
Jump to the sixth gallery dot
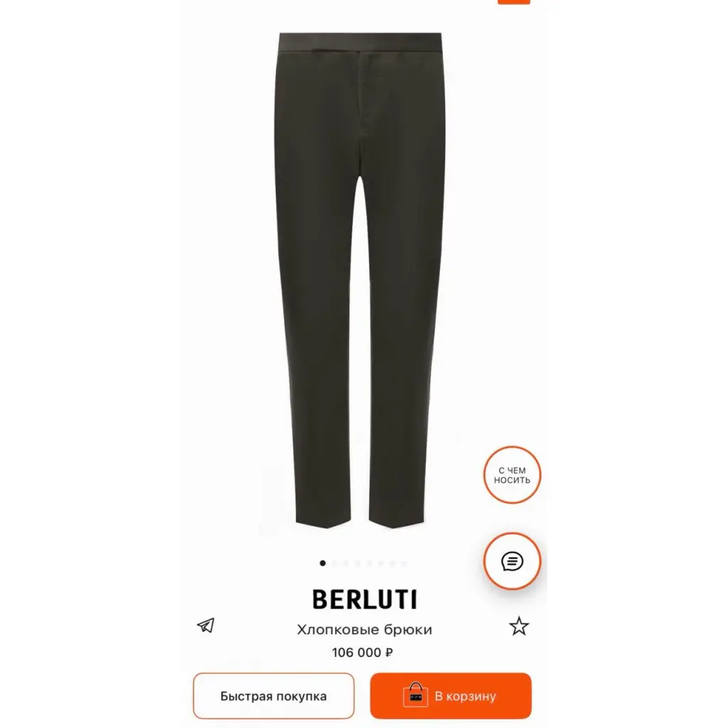click(x=381, y=563)
